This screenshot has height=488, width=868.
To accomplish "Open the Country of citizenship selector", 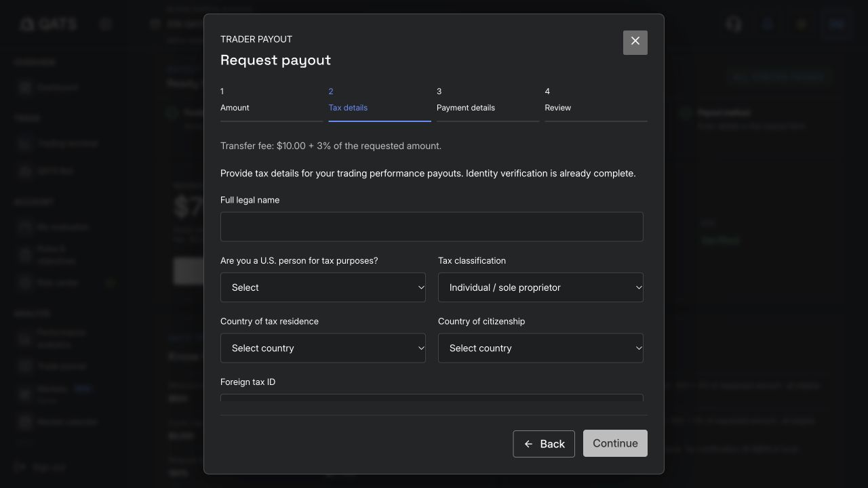I will pyautogui.click(x=540, y=348).
